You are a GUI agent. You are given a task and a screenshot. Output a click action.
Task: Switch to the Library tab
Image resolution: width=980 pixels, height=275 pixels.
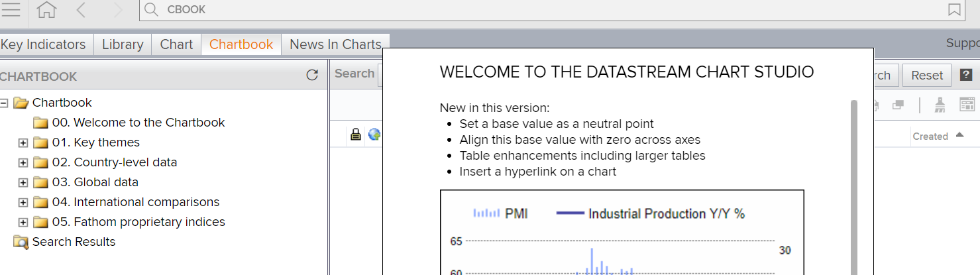point(123,44)
